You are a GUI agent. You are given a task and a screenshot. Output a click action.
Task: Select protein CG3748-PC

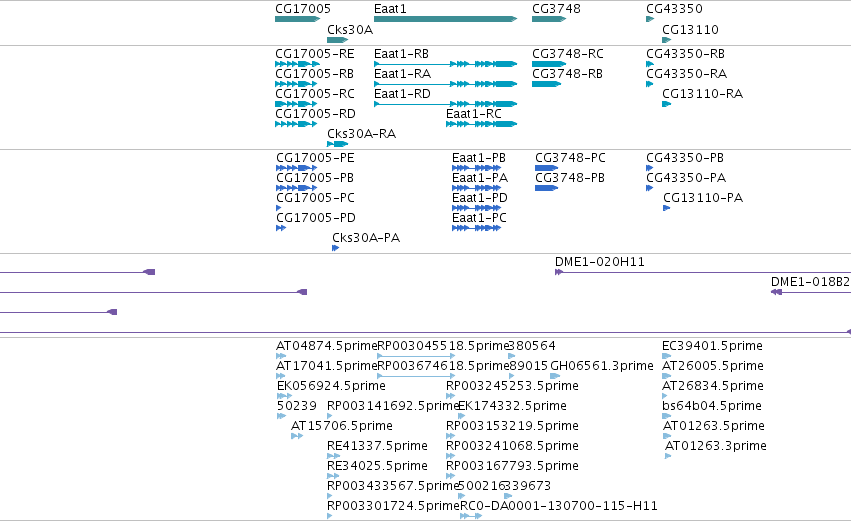[x=570, y=158]
